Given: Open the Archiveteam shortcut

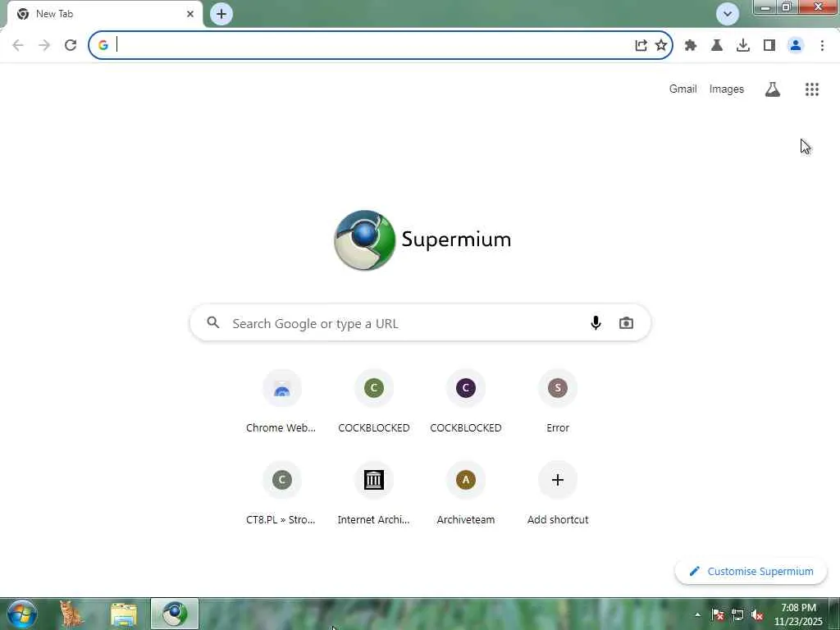Looking at the screenshot, I should [x=466, y=493].
